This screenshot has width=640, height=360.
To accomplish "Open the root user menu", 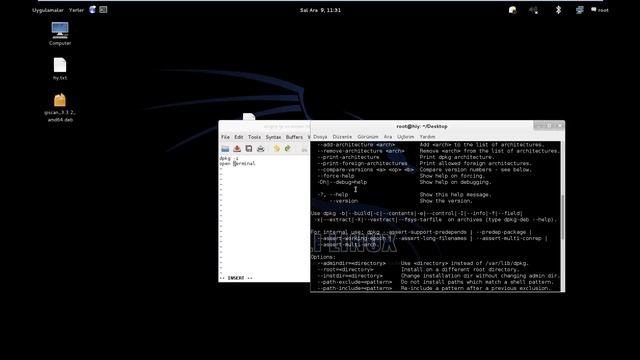I will (600, 10).
